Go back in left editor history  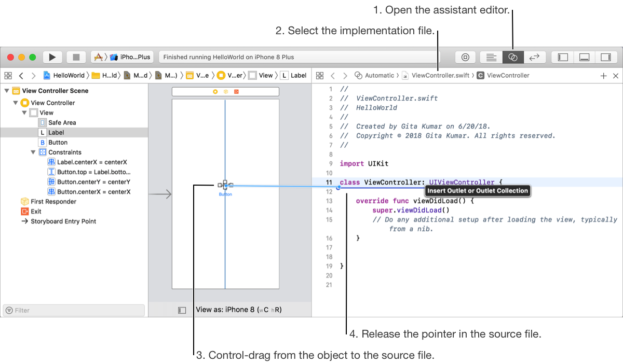coord(21,75)
